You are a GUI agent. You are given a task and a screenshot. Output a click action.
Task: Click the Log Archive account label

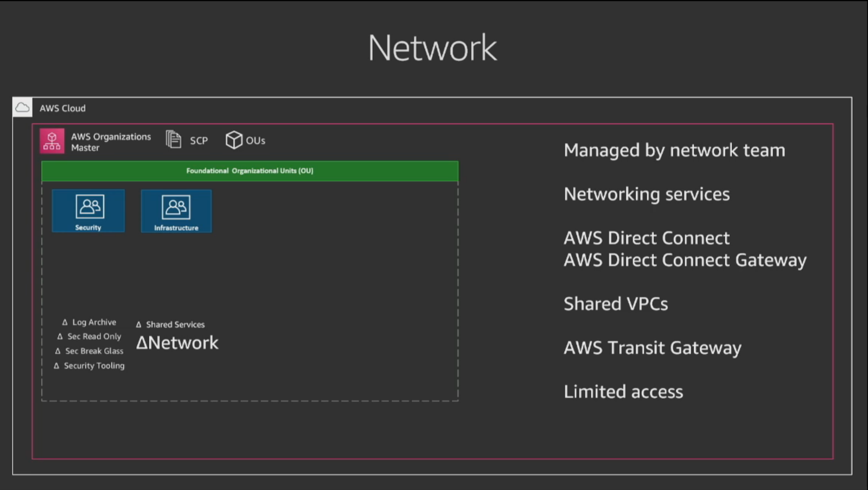click(x=89, y=322)
